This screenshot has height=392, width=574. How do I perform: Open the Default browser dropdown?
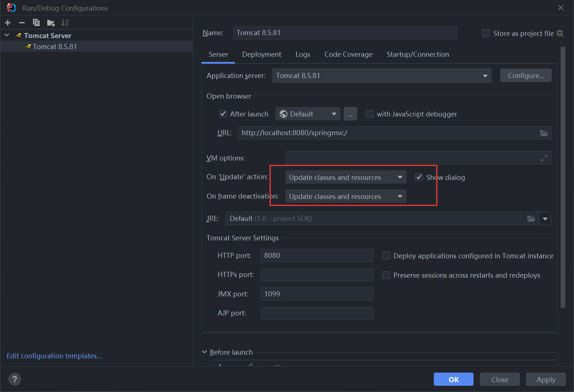308,114
